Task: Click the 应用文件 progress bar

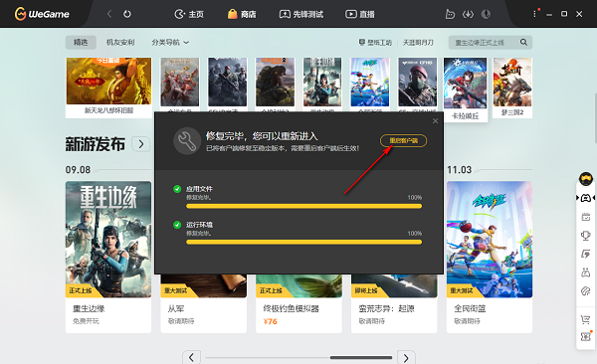Action: [x=303, y=206]
